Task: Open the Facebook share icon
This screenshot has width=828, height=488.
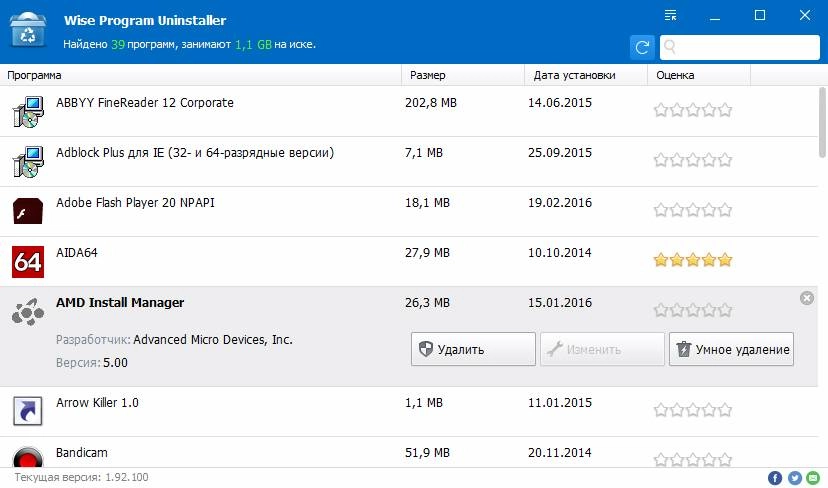Action: [775, 478]
